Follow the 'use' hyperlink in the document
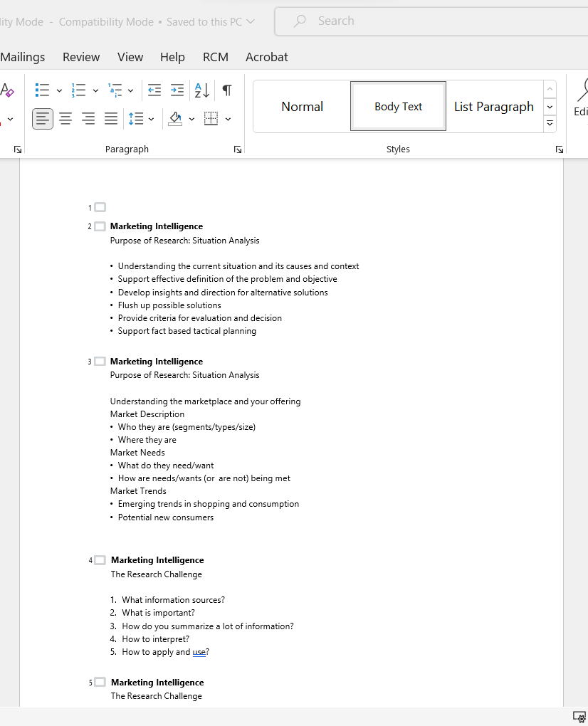 (x=199, y=651)
